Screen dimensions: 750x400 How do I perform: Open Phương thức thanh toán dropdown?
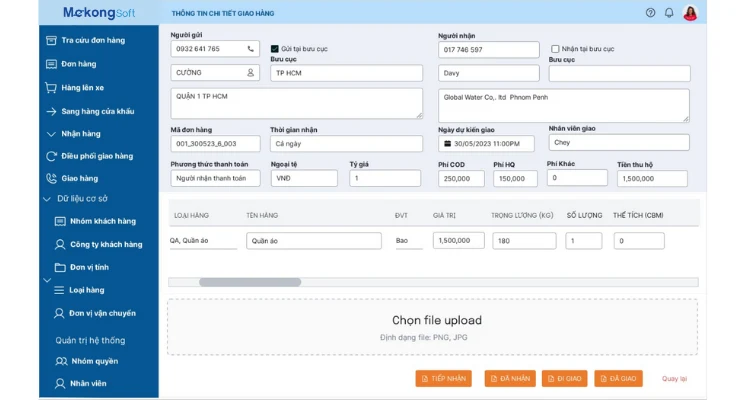coord(215,178)
